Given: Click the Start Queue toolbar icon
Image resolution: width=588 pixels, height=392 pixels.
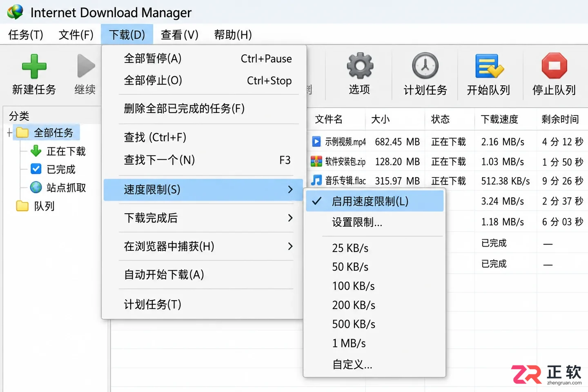Looking at the screenshot, I should coord(489,66).
